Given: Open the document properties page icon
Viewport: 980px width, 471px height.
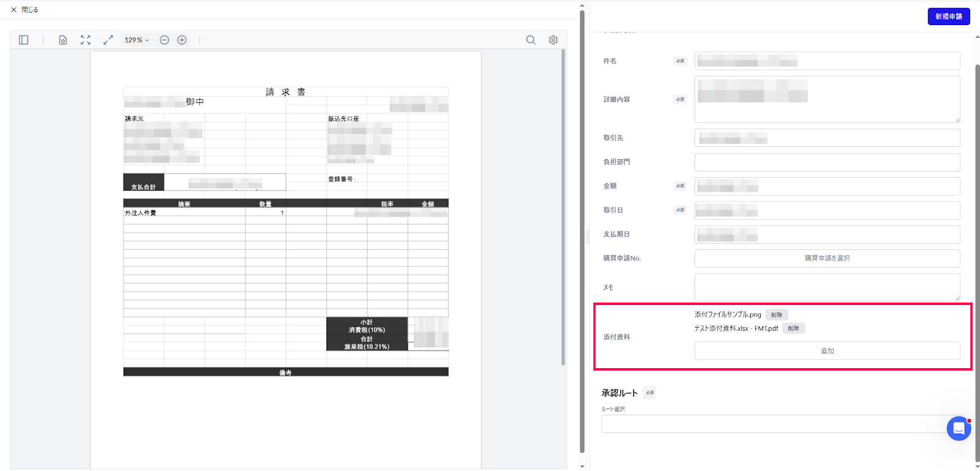Looking at the screenshot, I should 63,40.
